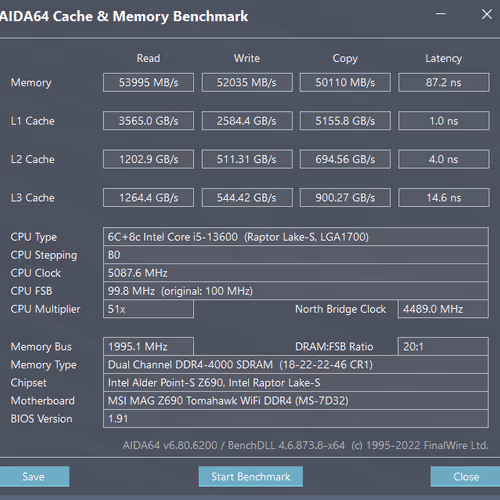Click the Memory Latency 87.2 ns cell
The image size is (500, 500).
(x=444, y=82)
